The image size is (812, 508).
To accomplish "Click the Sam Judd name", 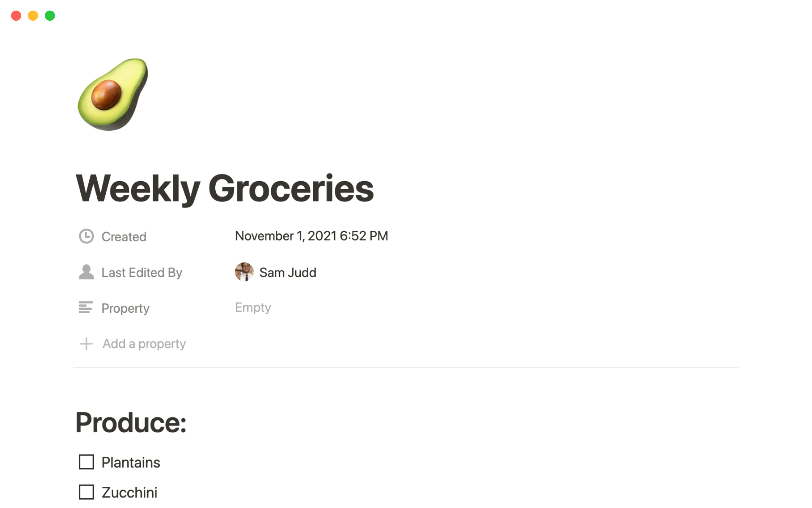I will 288,273.
